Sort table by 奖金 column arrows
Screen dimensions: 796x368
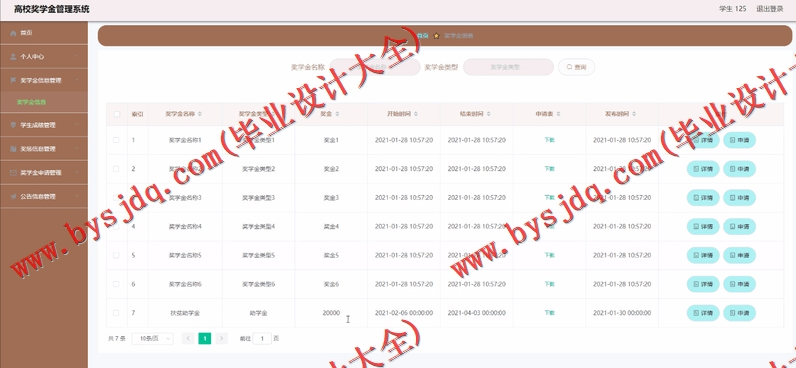pos(338,114)
